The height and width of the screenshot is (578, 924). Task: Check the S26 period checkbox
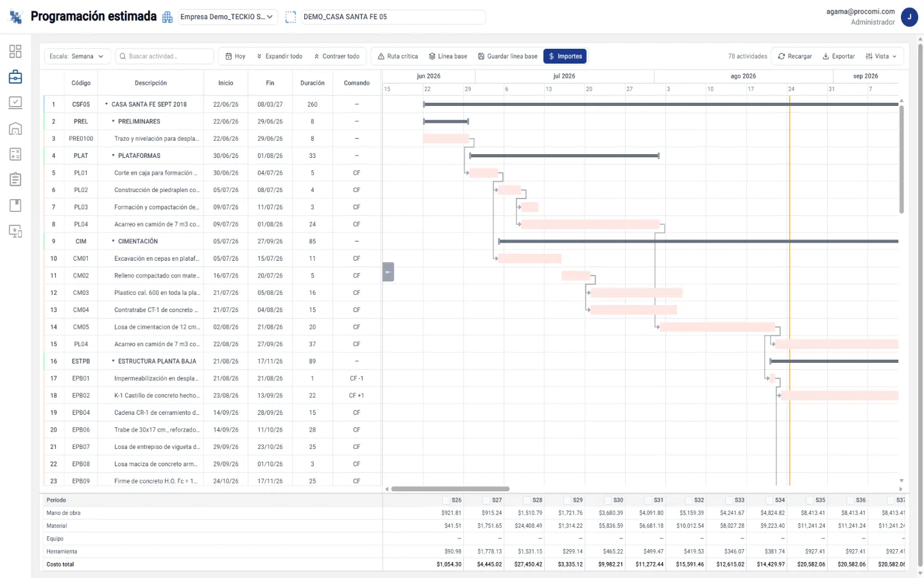click(447, 500)
